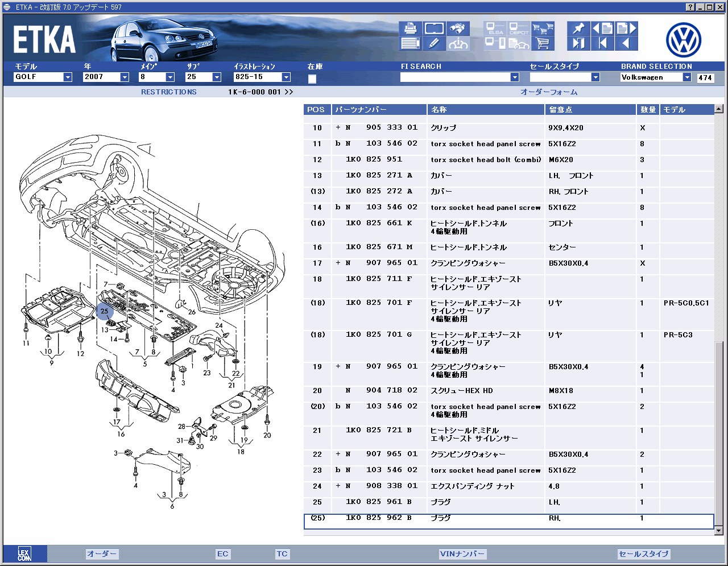Jump to first with the skip-back icon
Image resolution: width=728 pixels, height=566 pixels.
pyautogui.click(x=603, y=43)
